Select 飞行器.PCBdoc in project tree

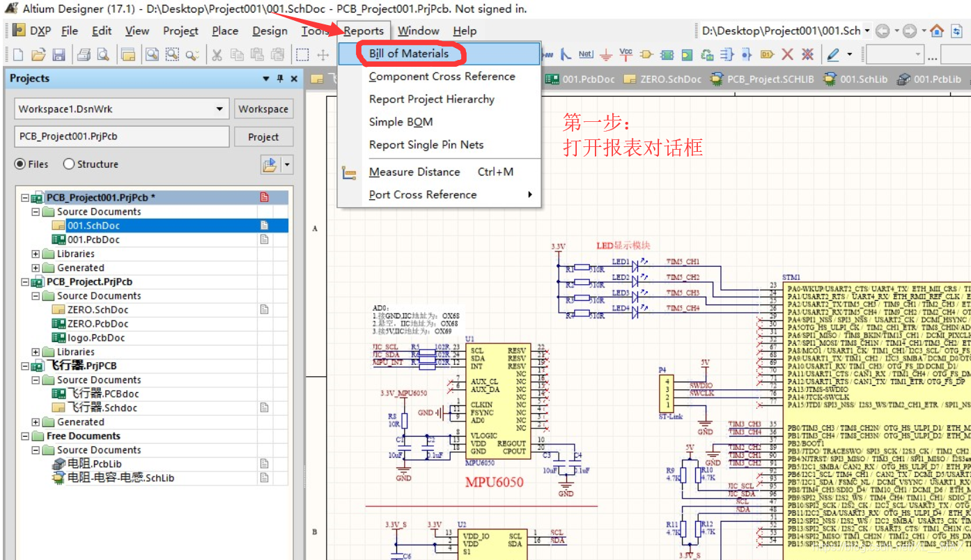point(103,394)
